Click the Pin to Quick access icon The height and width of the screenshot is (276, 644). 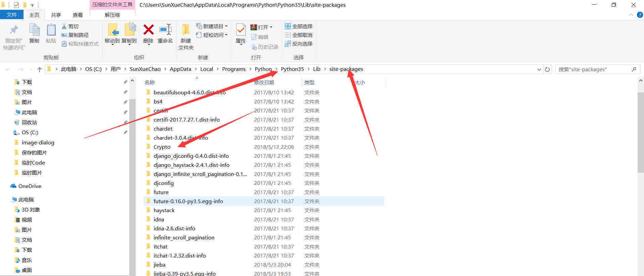pyautogui.click(x=14, y=31)
